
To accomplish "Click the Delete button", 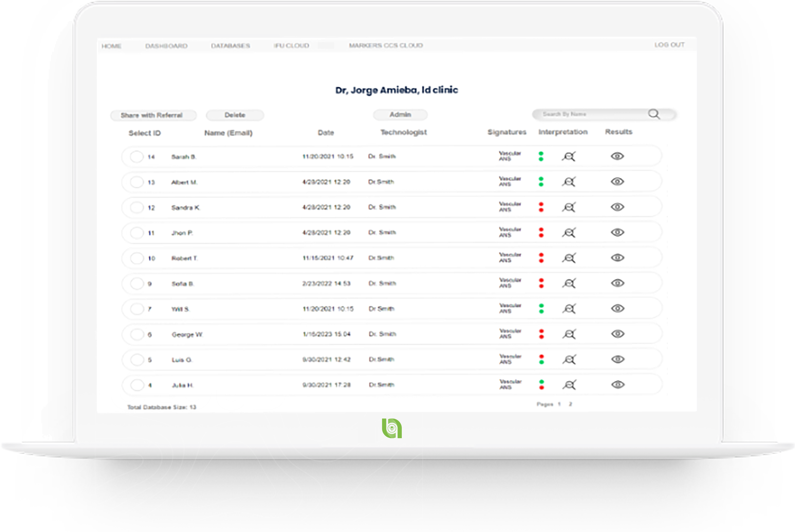I will [235, 115].
